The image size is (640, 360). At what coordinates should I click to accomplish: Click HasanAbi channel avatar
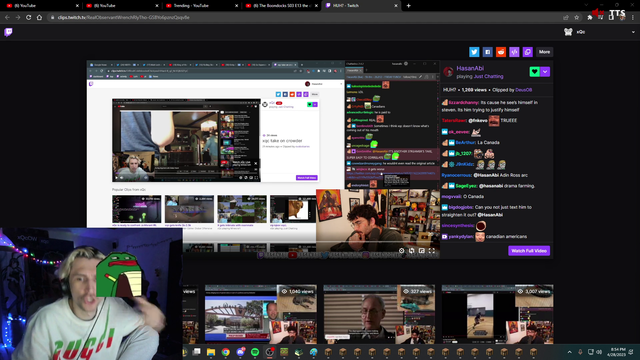(x=448, y=72)
